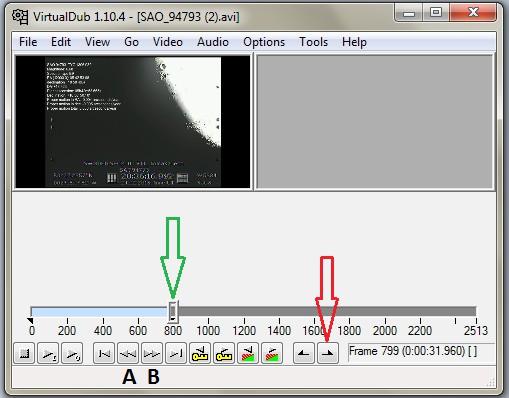This screenshot has width=509, height=398.
Task: Mark selection start (mark in)
Action: 304,353
